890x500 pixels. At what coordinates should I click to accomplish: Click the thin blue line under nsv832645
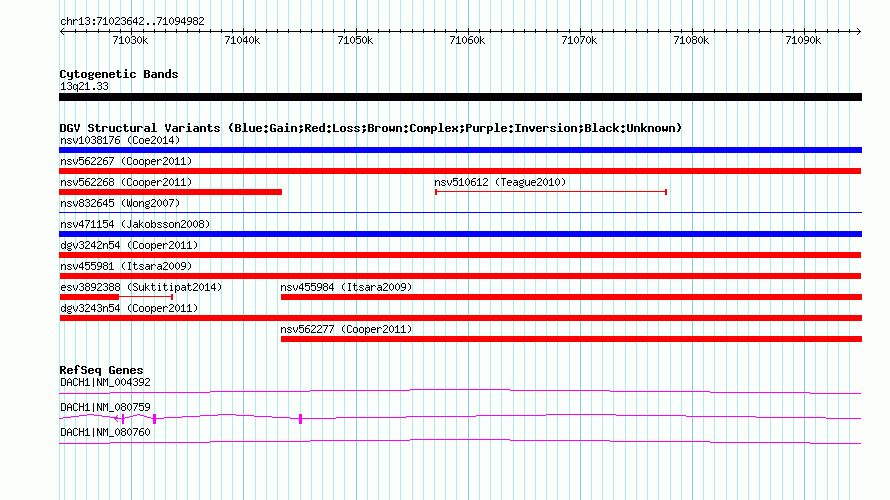tap(460, 213)
